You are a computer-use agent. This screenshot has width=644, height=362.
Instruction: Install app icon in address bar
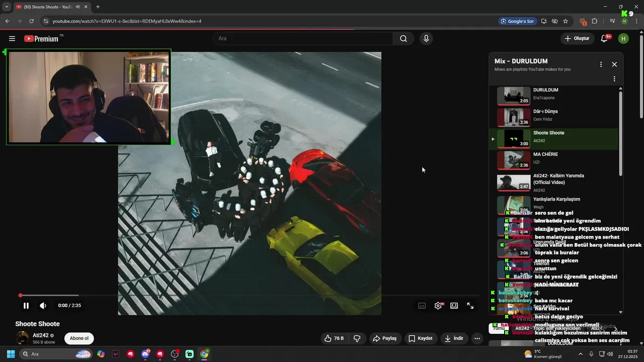544,21
